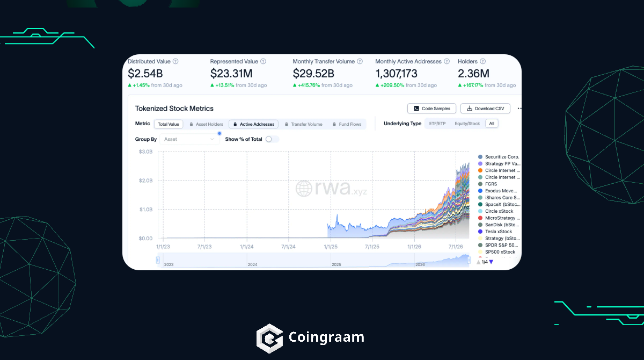Toggle the MicroStrategy legend entry
Screen dimensions: 644x360
[x=499, y=218]
